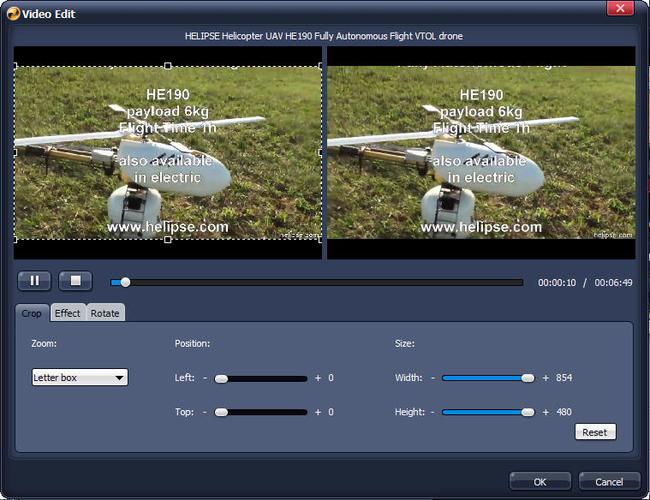Click the Left position slider handle

point(221,379)
